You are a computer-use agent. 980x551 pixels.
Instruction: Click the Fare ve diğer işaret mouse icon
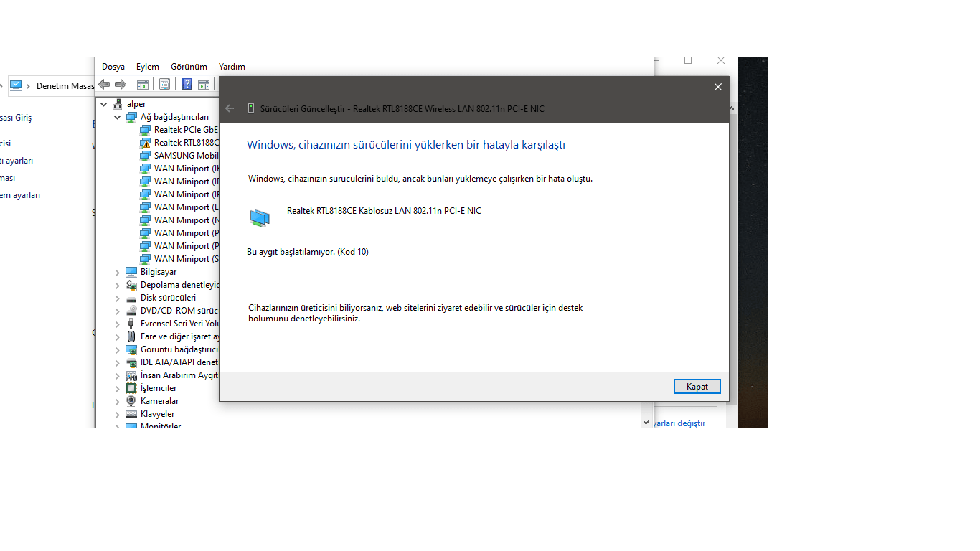click(131, 336)
